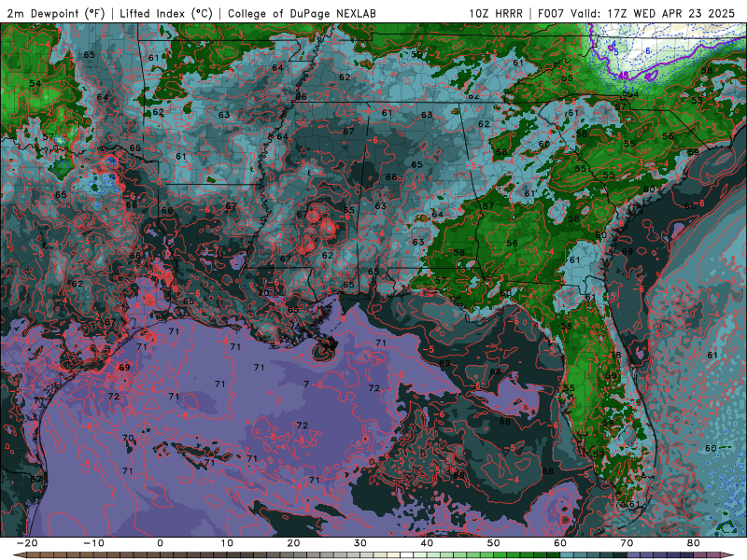Click the -10 label on the color scale
This screenshot has width=747, height=560.
[x=93, y=543]
